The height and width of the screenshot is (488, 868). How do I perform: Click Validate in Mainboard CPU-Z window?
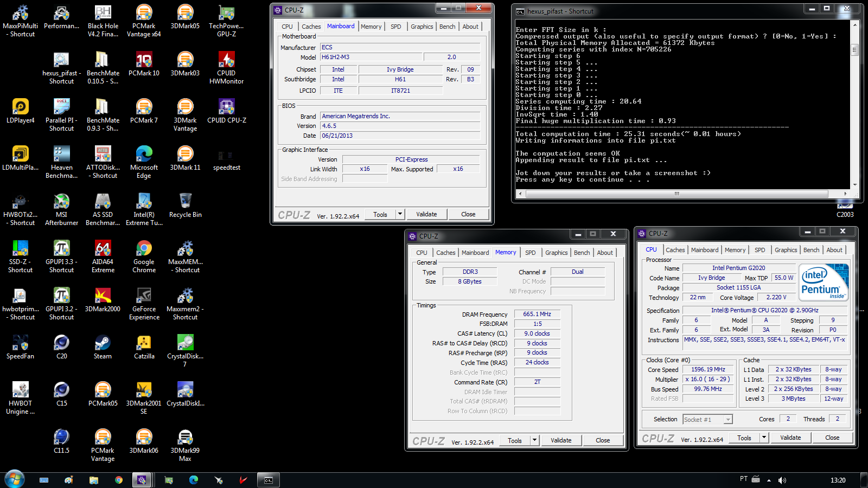[426, 214]
